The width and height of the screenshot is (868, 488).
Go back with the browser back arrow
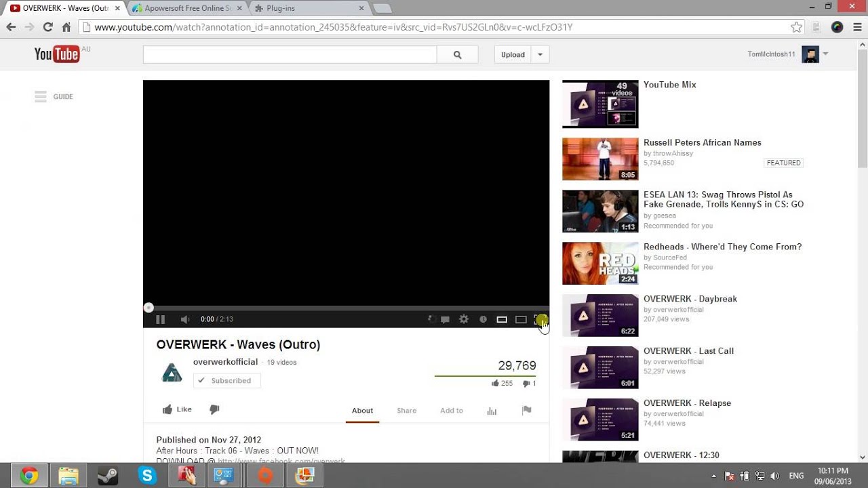click(x=11, y=27)
